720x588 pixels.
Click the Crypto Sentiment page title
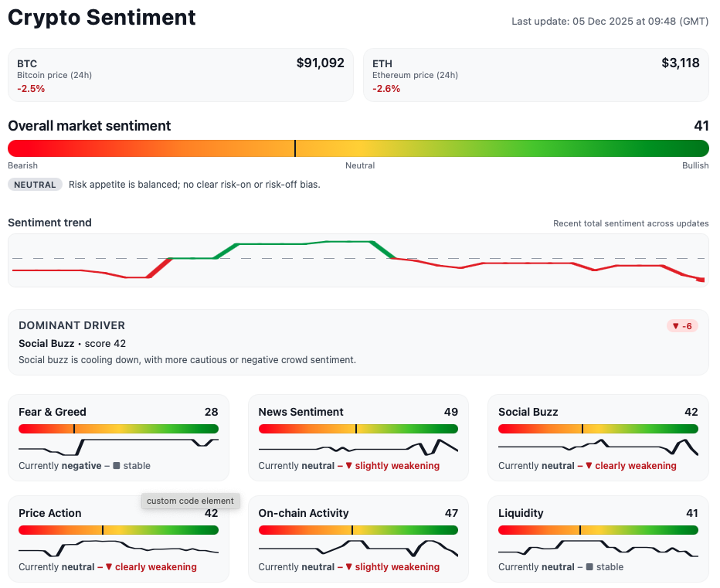coord(101,17)
